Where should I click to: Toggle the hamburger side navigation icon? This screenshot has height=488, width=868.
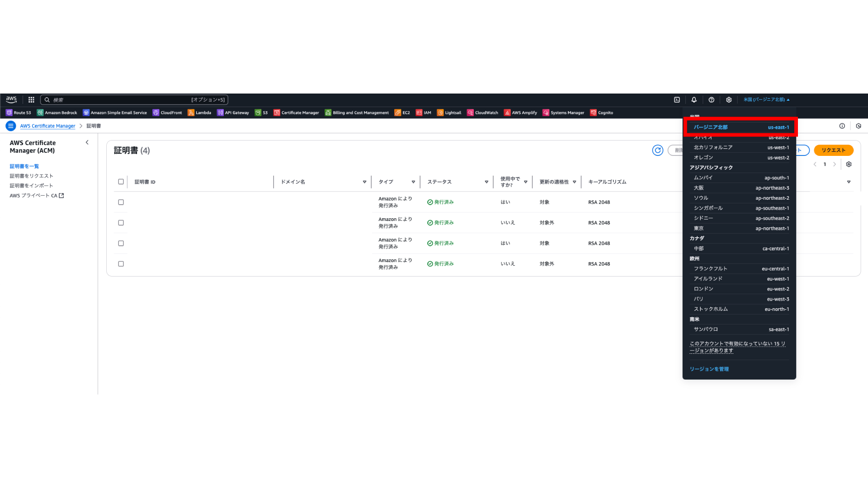10,126
